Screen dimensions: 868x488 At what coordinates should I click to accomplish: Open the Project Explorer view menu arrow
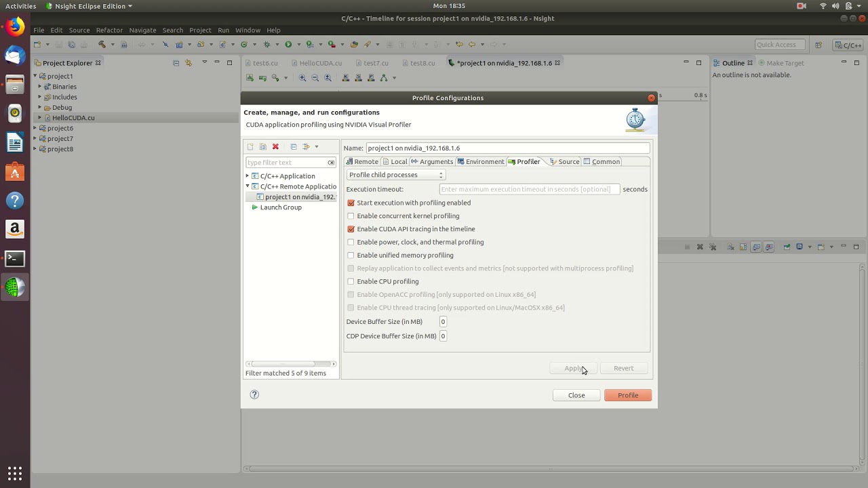click(204, 63)
